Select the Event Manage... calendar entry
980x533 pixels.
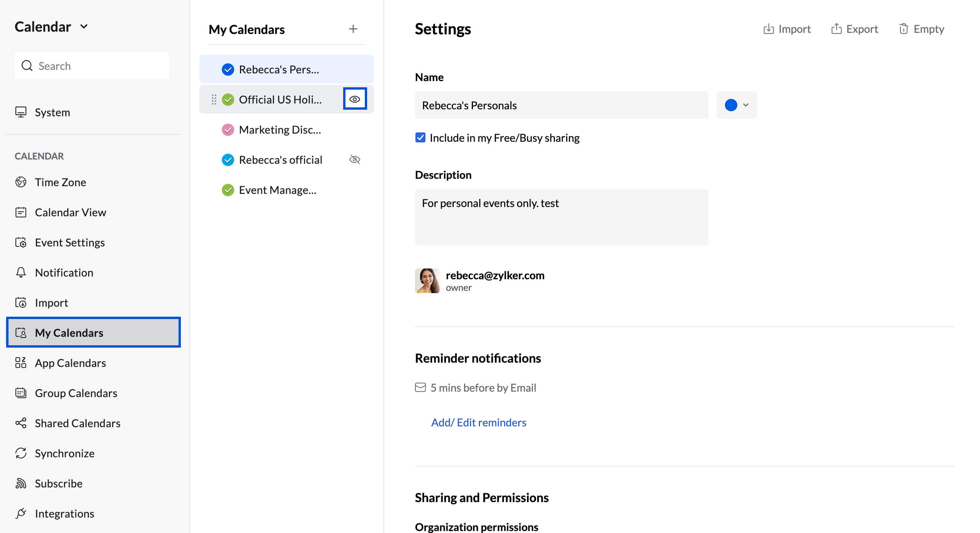(x=277, y=190)
